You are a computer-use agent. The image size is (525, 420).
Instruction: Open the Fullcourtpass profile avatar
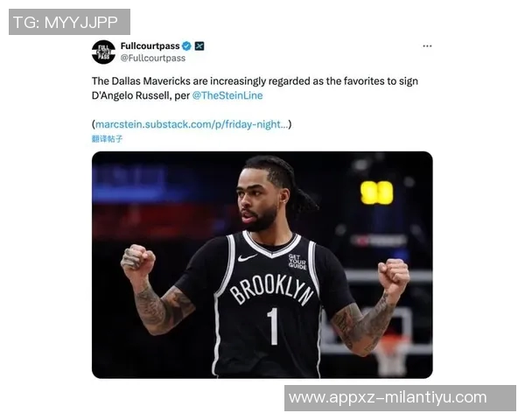tap(103, 52)
